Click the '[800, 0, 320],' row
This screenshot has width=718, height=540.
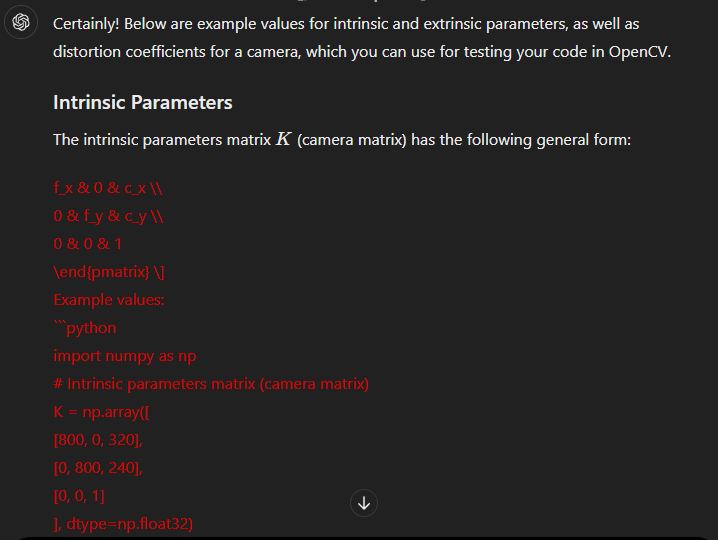(x=100, y=439)
